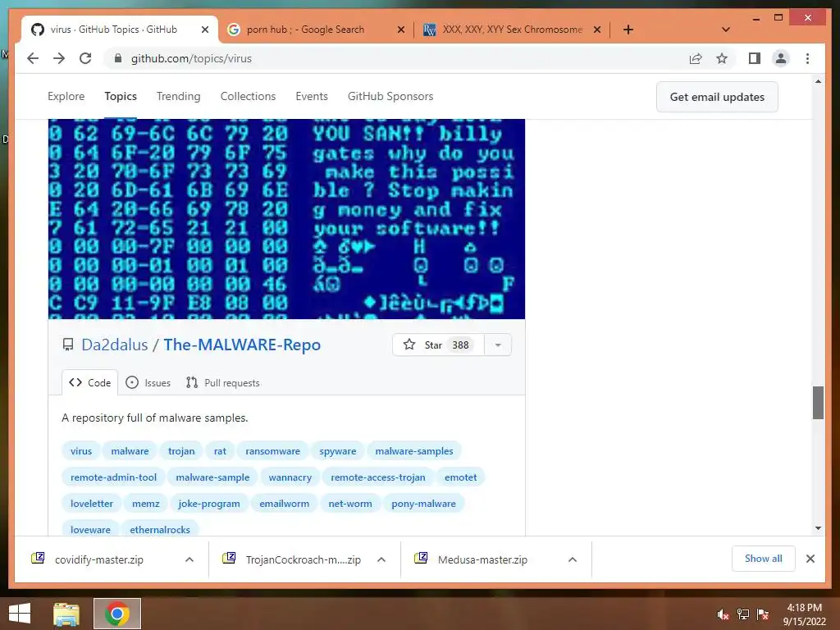Open the remote-admin-tool topic tag
This screenshot has height=630, width=840.
[x=113, y=477]
